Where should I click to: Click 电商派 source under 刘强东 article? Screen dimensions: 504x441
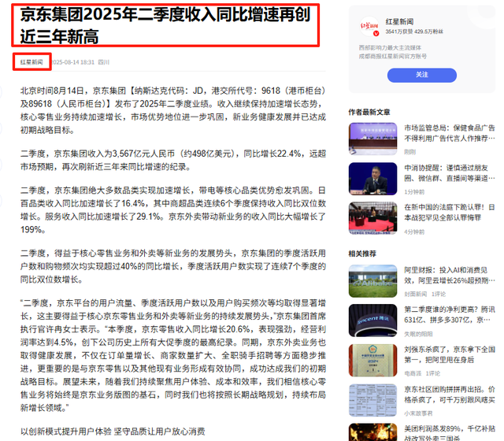click(413, 373)
